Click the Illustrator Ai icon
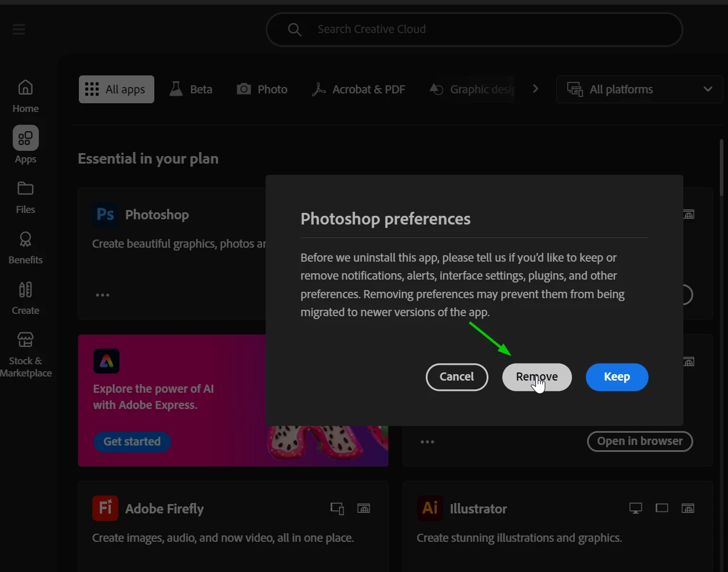728x572 pixels. point(430,508)
